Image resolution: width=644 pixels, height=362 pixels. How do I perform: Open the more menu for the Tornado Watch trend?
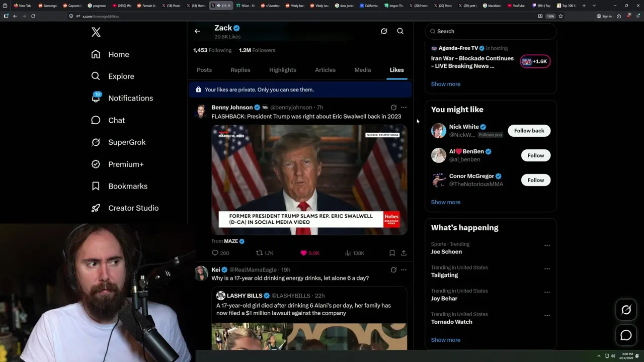pyautogui.click(x=547, y=316)
